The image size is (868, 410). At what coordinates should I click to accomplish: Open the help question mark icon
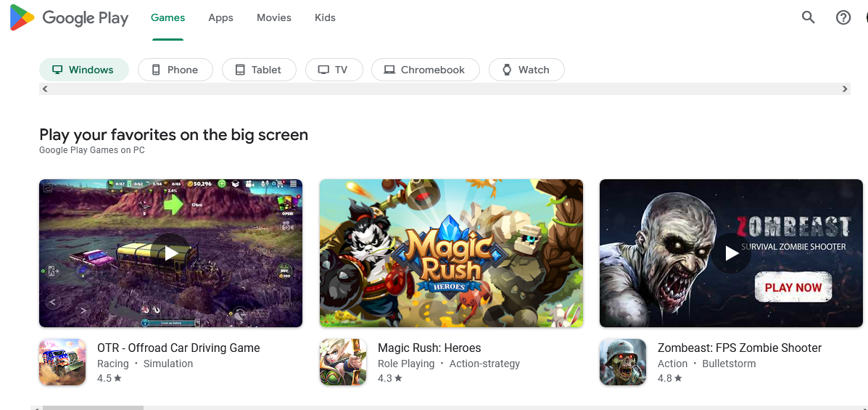click(843, 17)
